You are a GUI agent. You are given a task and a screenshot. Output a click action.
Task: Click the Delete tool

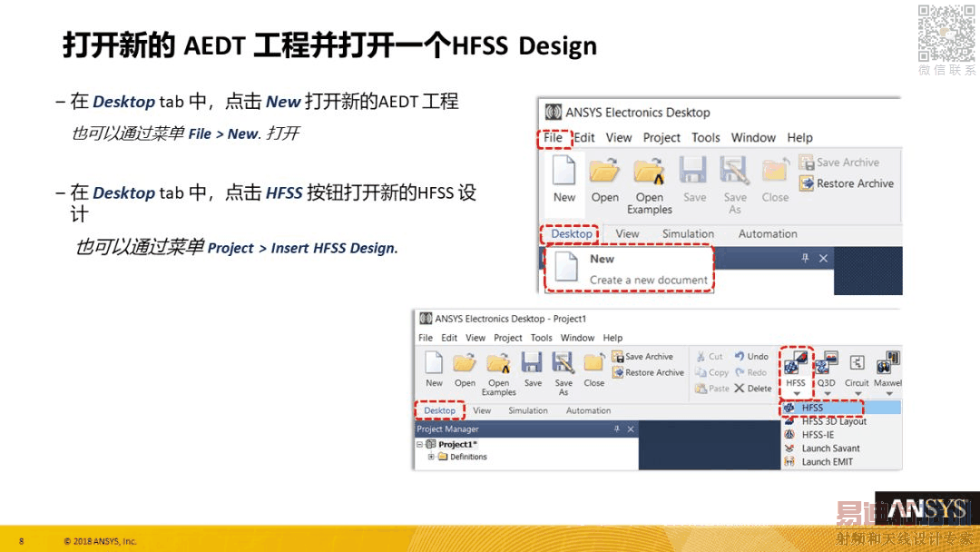tap(753, 389)
